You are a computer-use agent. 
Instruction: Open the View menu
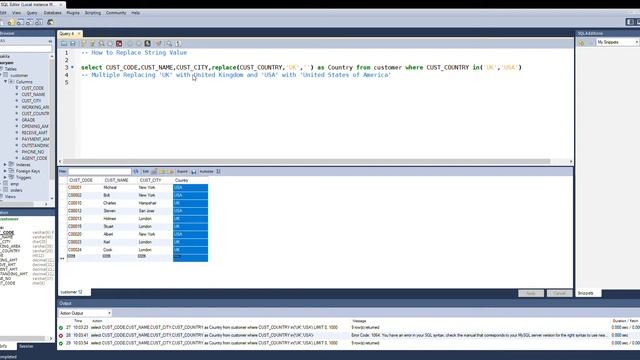pyautogui.click(x=16, y=13)
